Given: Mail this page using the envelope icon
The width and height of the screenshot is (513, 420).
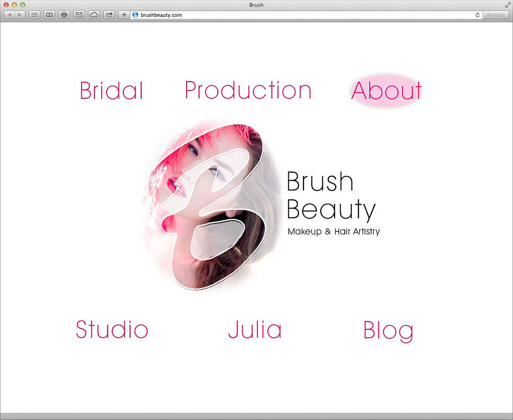Looking at the screenshot, I should tap(79, 15).
